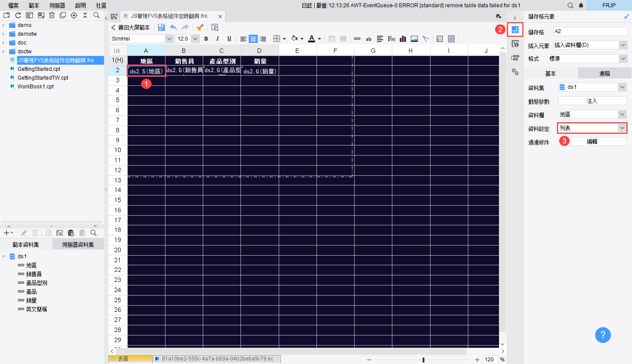
Task: Click the format painter brush icon
Action: (200, 27)
